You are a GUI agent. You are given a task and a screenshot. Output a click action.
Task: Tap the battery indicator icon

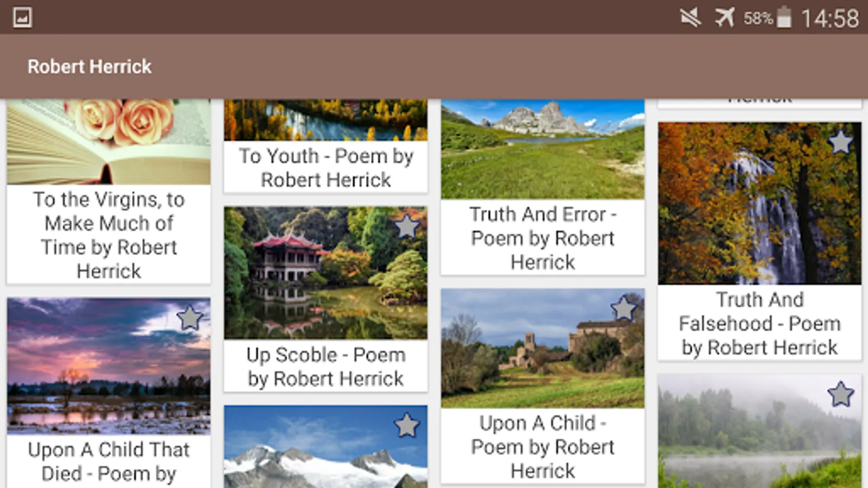784,17
